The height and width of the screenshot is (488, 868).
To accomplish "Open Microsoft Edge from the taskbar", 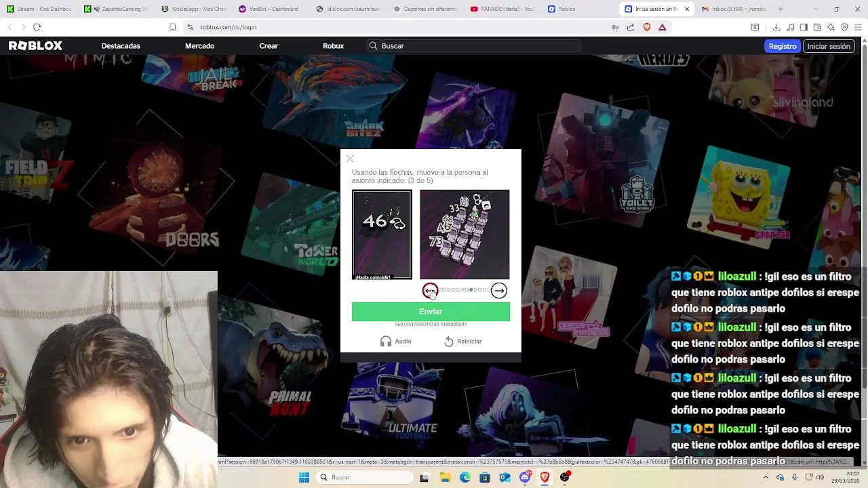I will [465, 477].
